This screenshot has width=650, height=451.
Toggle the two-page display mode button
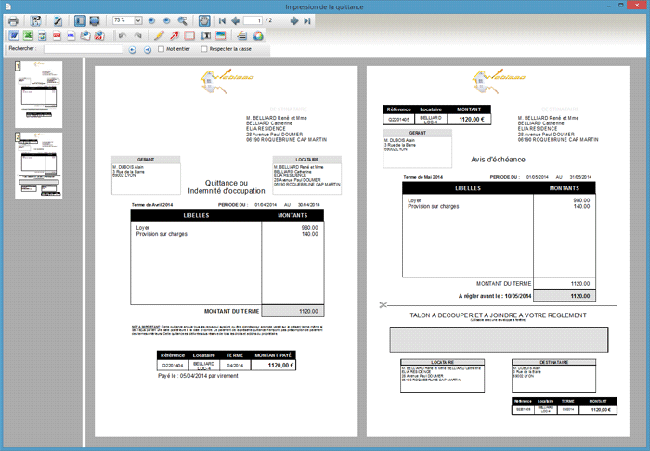pyautogui.click(x=93, y=20)
